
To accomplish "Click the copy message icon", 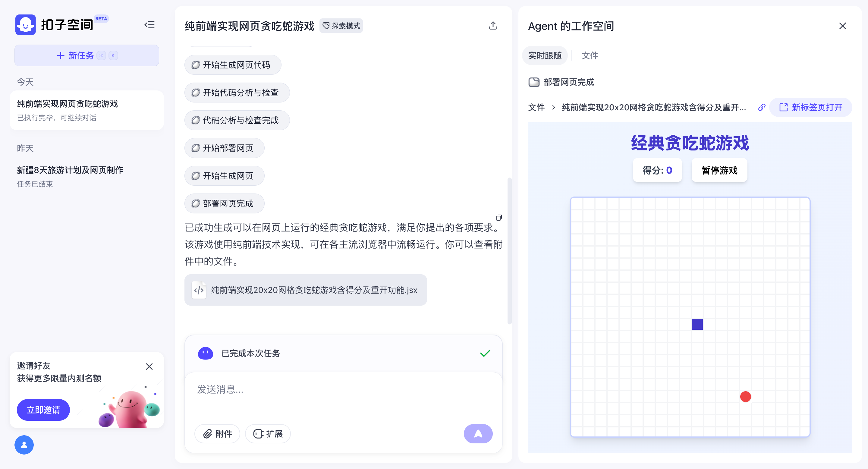I will pyautogui.click(x=499, y=218).
